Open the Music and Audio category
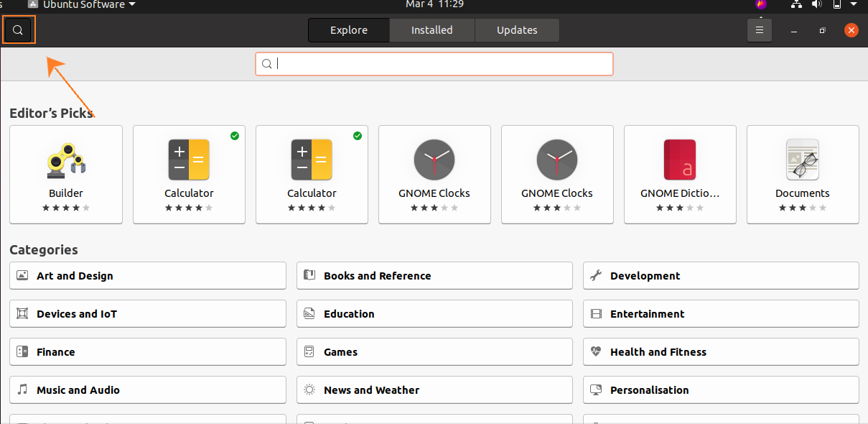Image resolution: width=868 pixels, height=424 pixels. (x=148, y=390)
